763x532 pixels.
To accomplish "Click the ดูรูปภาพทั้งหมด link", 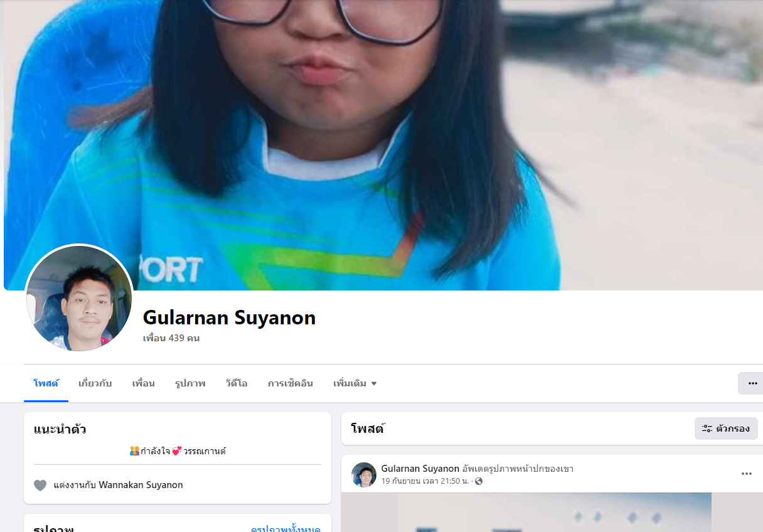I will (285, 528).
